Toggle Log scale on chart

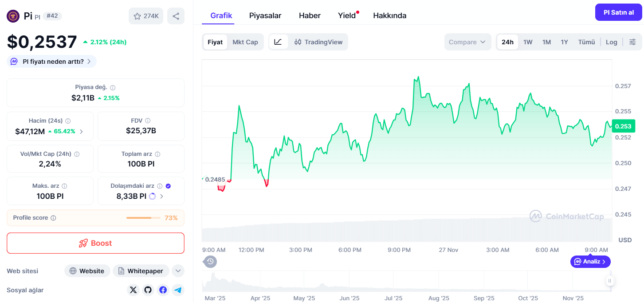(612, 42)
